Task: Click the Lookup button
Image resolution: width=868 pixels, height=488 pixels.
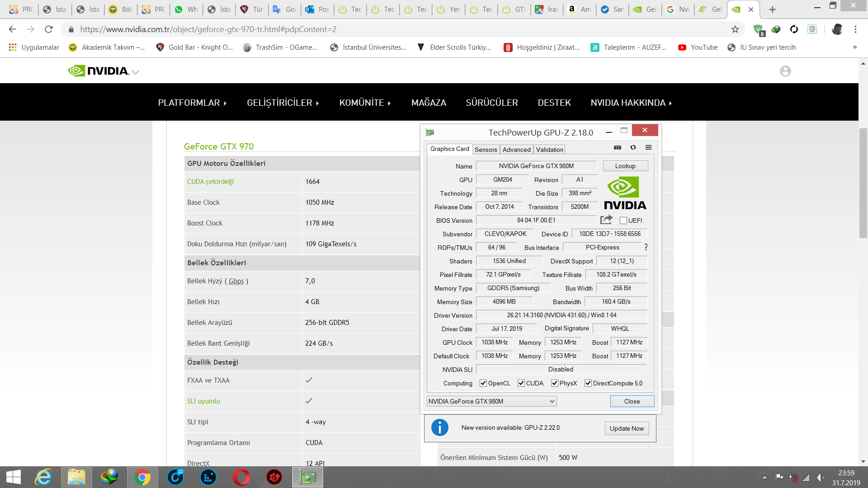Action: click(x=625, y=166)
